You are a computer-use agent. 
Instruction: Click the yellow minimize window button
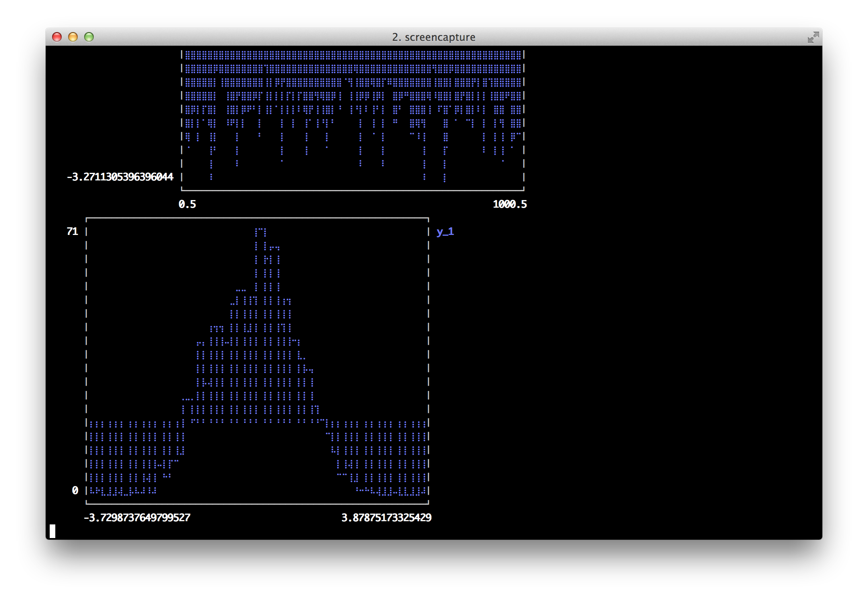point(73,37)
